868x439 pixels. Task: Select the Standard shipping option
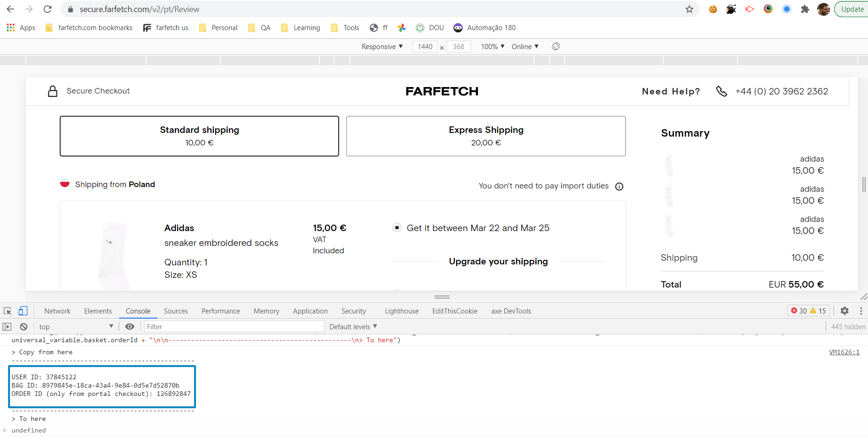[x=199, y=136]
